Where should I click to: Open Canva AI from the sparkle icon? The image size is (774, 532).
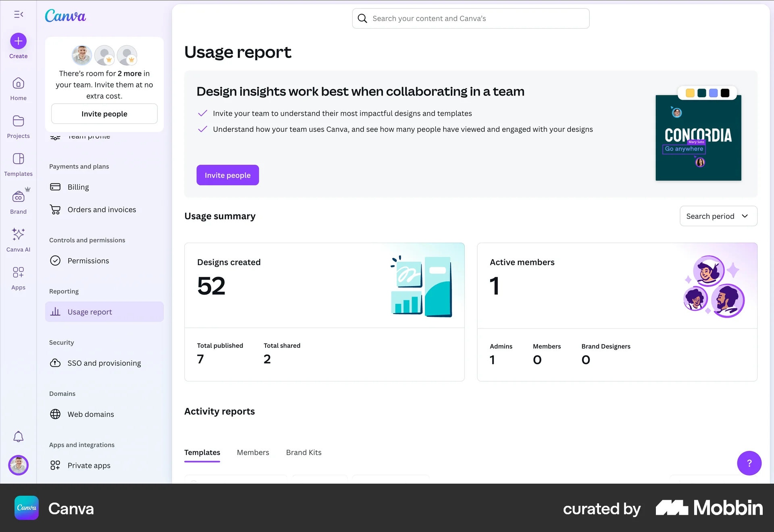tap(18, 235)
